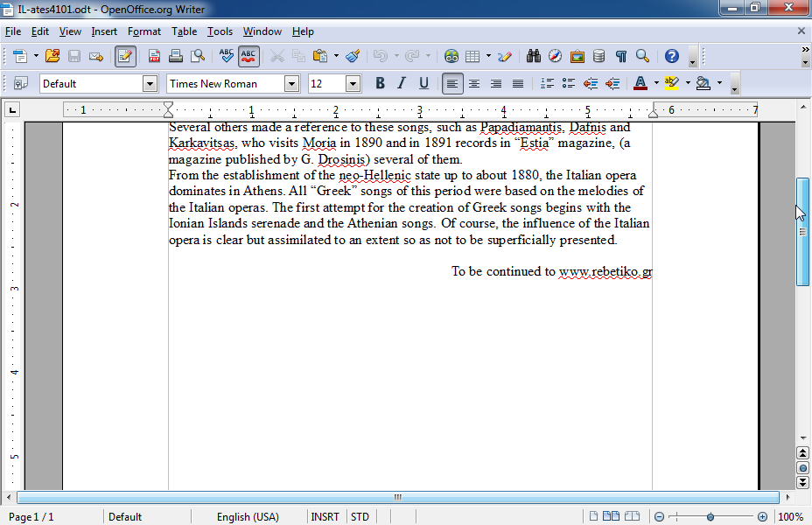Open the Table menu
This screenshot has height=525, width=812.
(x=184, y=31)
